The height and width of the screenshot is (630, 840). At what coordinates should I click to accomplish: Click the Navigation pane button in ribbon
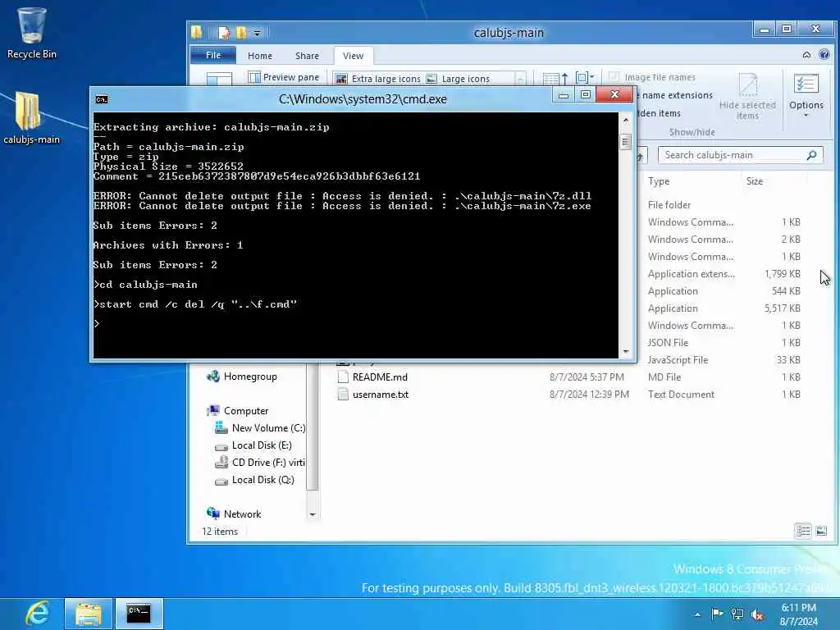219,78
